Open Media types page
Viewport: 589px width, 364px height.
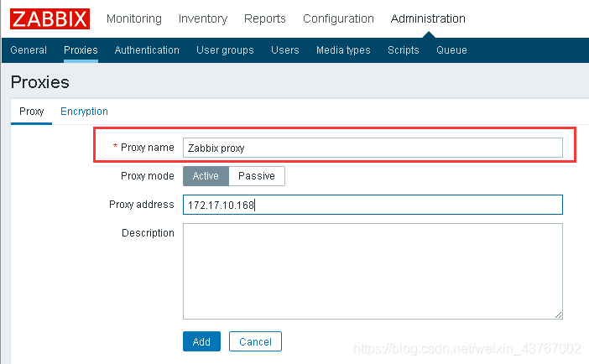point(343,50)
